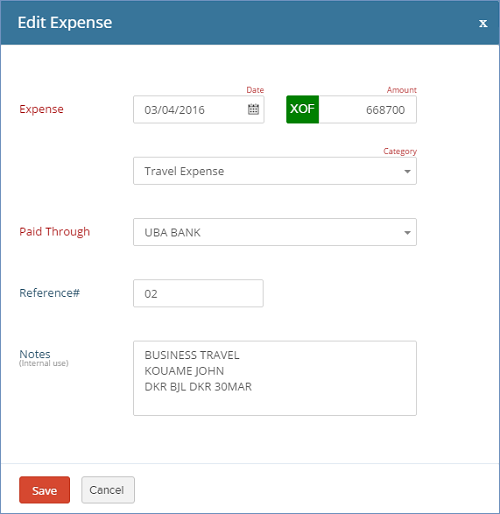Save the expense changes
This screenshot has width=500, height=514.
[44, 490]
